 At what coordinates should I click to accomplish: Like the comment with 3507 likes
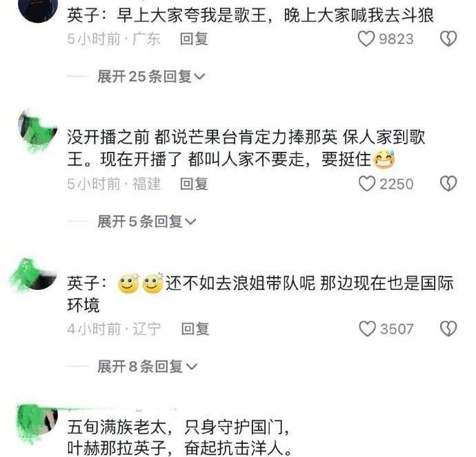(x=367, y=329)
